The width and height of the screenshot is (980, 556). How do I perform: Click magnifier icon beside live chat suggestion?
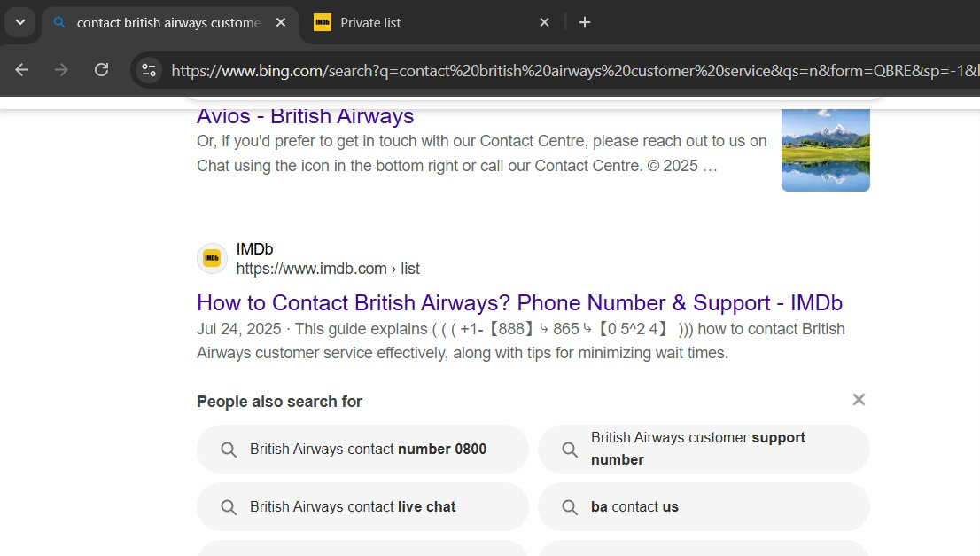[x=229, y=507]
